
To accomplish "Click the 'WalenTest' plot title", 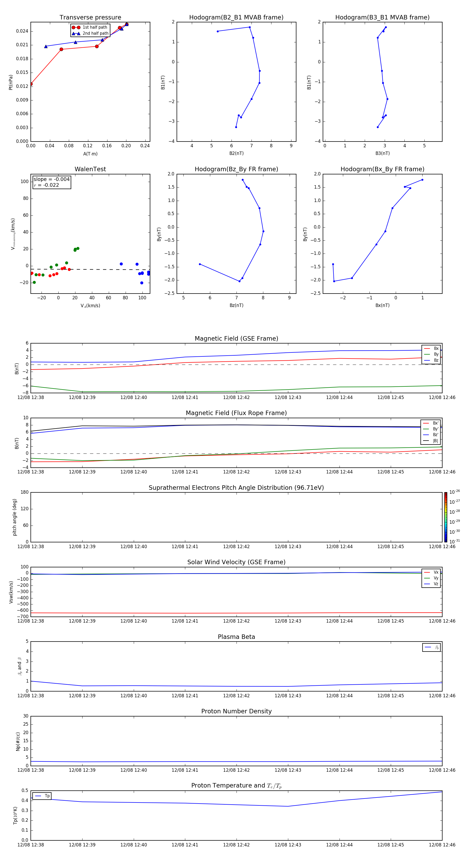I will (90, 169).
